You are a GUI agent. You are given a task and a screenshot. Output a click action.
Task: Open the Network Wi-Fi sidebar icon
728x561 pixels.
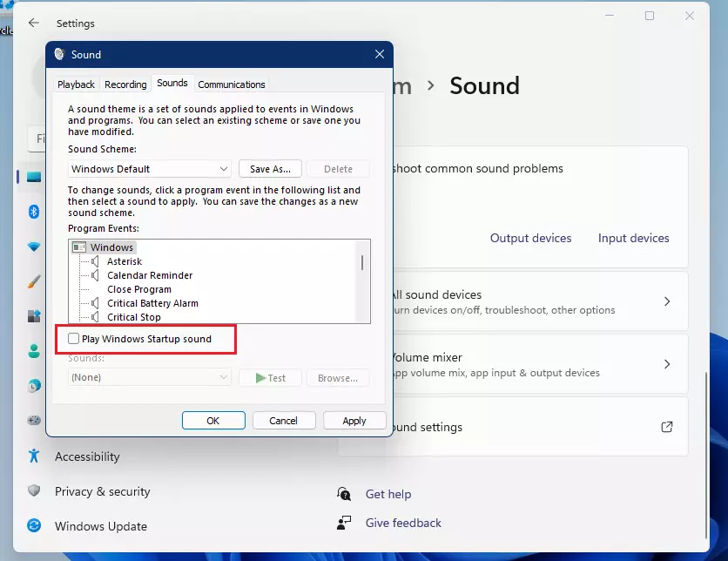coord(34,247)
